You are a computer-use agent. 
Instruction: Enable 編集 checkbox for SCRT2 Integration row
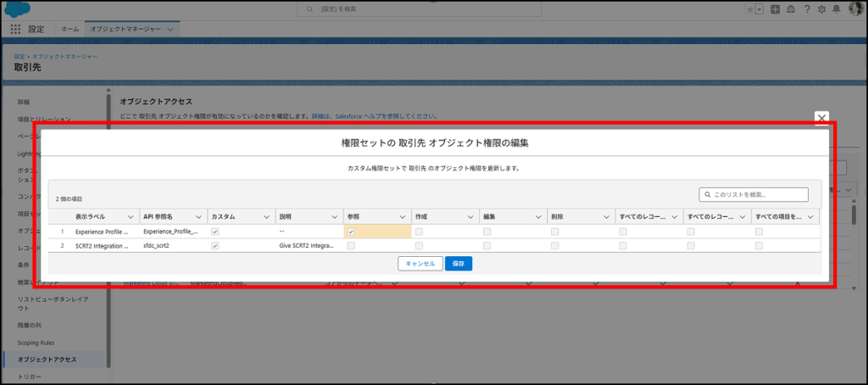tap(487, 246)
